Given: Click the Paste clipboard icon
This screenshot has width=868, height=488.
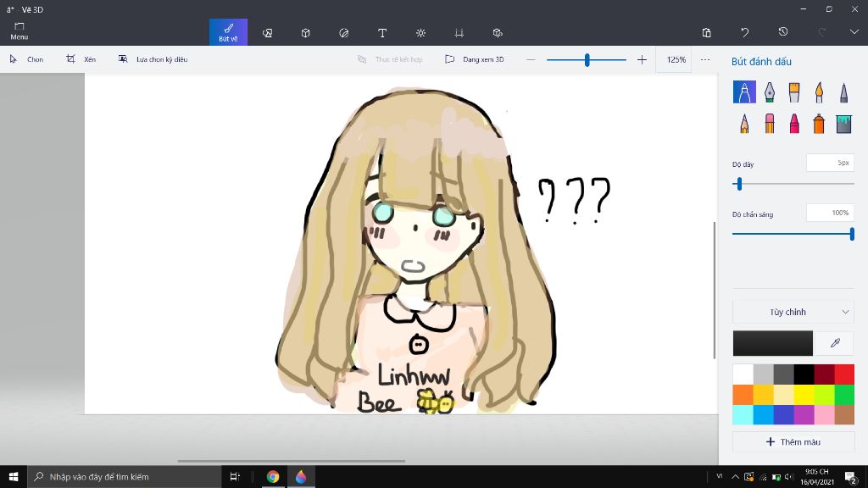Looking at the screenshot, I should pos(706,33).
